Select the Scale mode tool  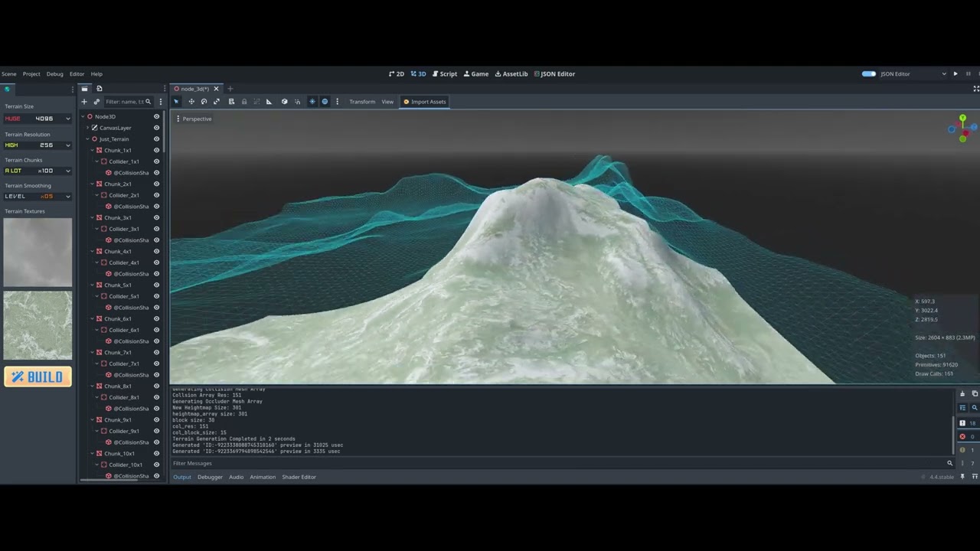pyautogui.click(x=216, y=102)
